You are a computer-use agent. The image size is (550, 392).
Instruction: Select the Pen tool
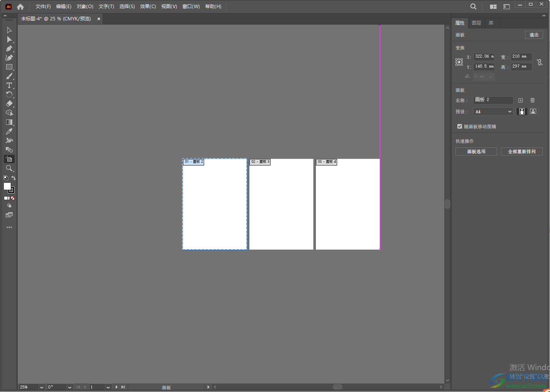[9, 49]
